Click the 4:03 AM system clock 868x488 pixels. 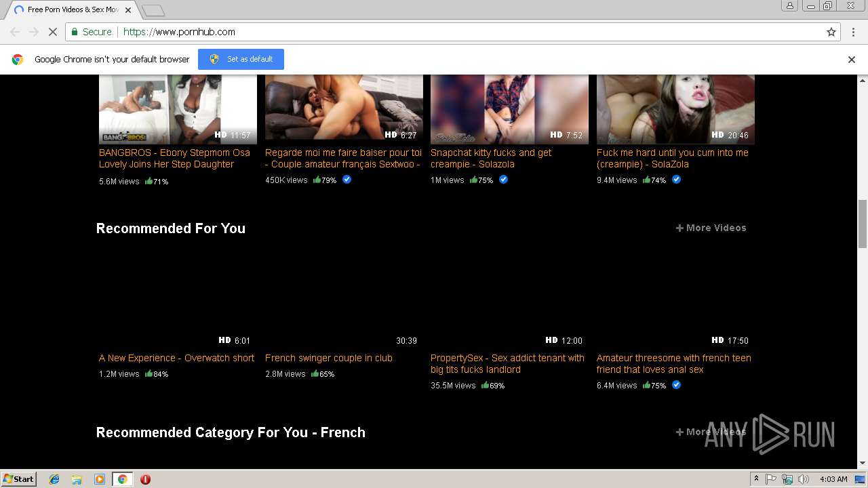833,479
